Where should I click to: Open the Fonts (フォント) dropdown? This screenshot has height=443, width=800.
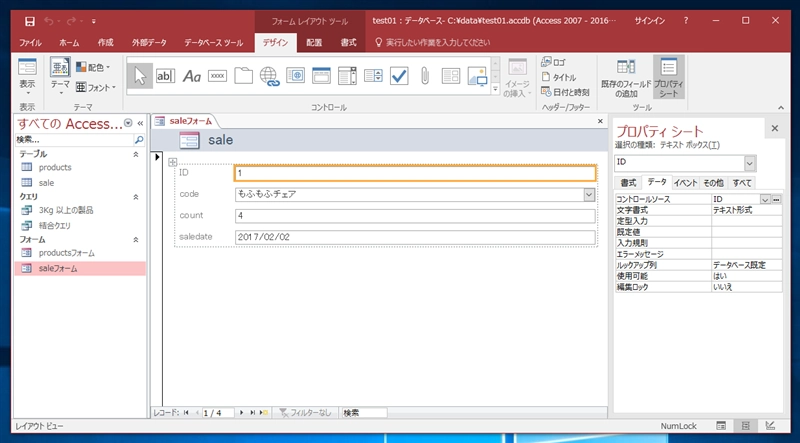(96, 87)
